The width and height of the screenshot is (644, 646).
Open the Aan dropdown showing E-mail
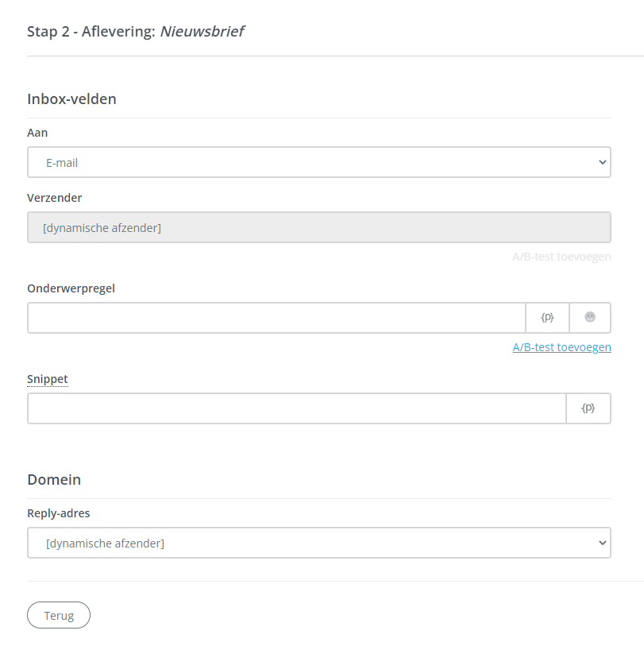(318, 162)
